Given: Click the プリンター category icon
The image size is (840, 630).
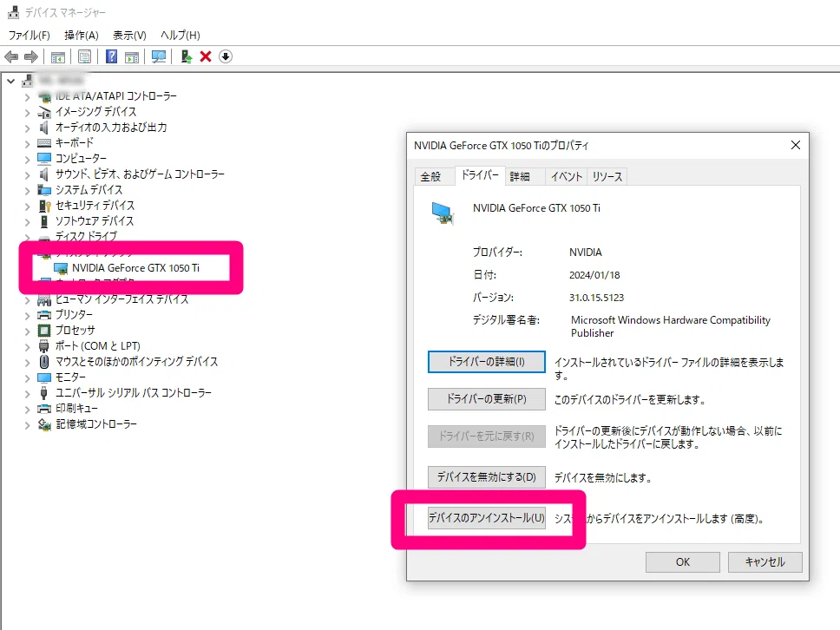Looking at the screenshot, I should tap(44, 314).
